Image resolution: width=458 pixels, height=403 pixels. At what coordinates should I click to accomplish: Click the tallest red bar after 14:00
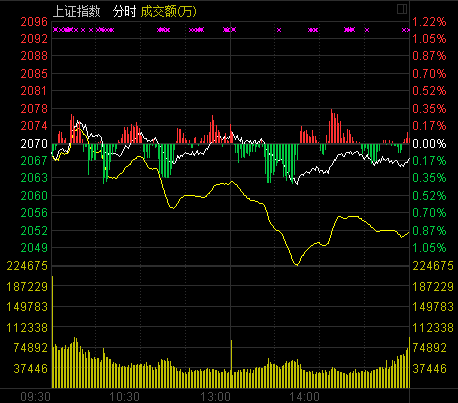pyautogui.click(x=332, y=126)
